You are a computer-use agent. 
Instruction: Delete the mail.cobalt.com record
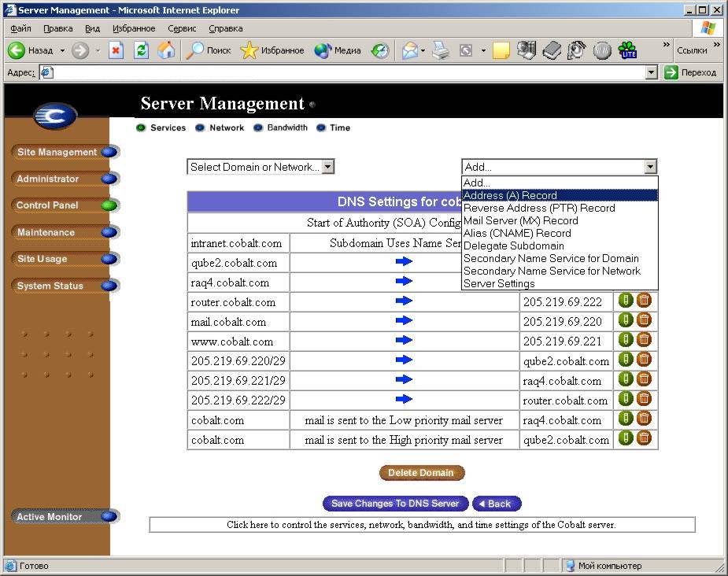point(644,320)
